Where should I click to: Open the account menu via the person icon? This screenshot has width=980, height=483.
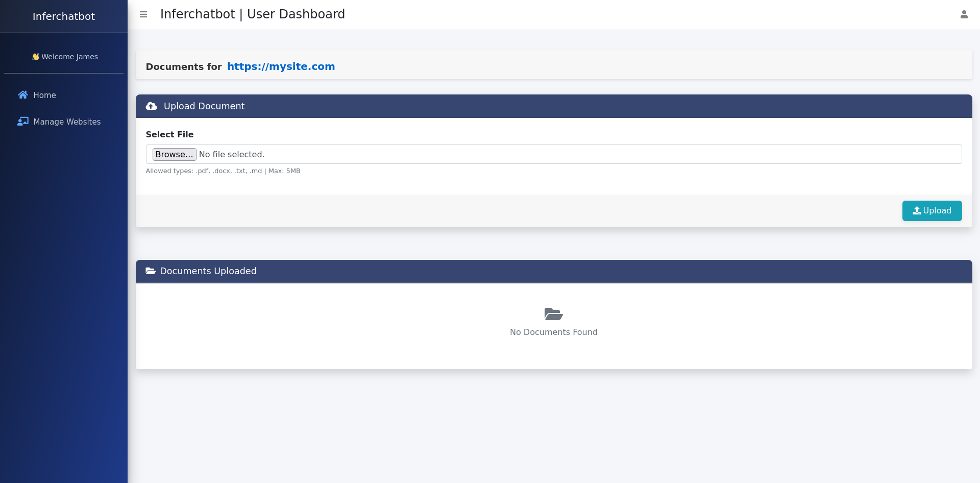[964, 14]
